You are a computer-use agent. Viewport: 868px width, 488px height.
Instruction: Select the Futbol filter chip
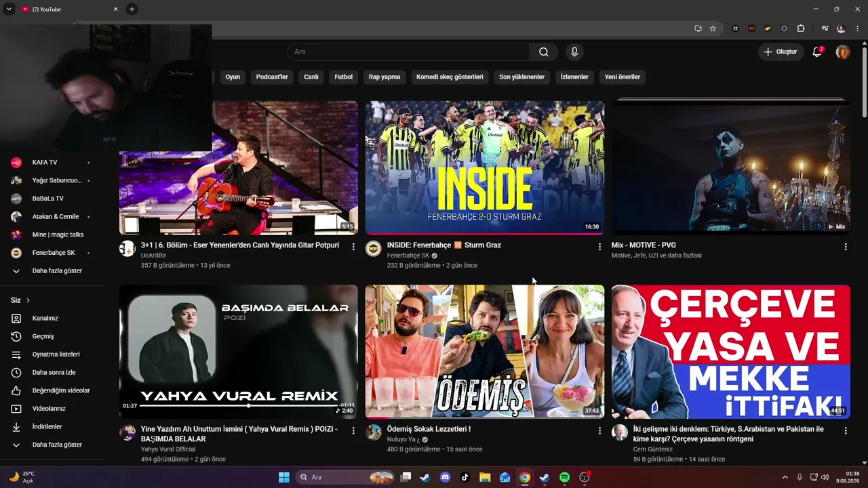(344, 77)
